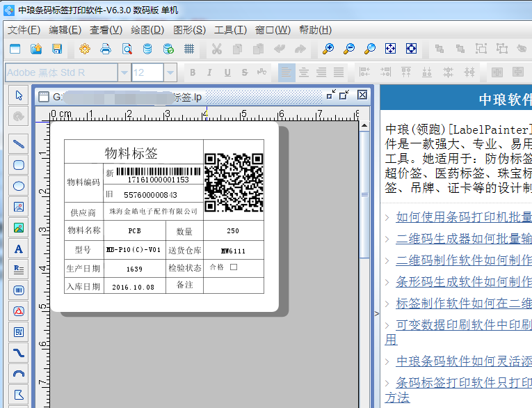Save the current label file
Image resolution: width=532 pixels, height=408 pixels.
pyautogui.click(x=56, y=49)
